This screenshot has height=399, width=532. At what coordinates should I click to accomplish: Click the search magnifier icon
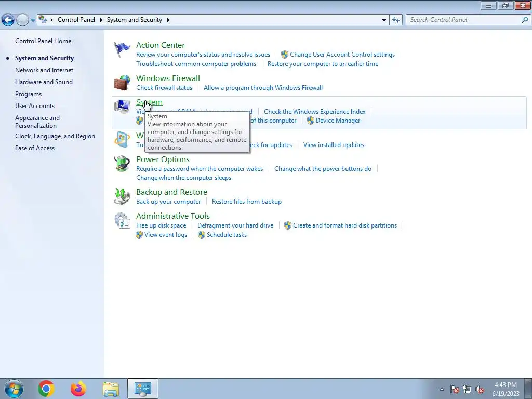point(525,20)
